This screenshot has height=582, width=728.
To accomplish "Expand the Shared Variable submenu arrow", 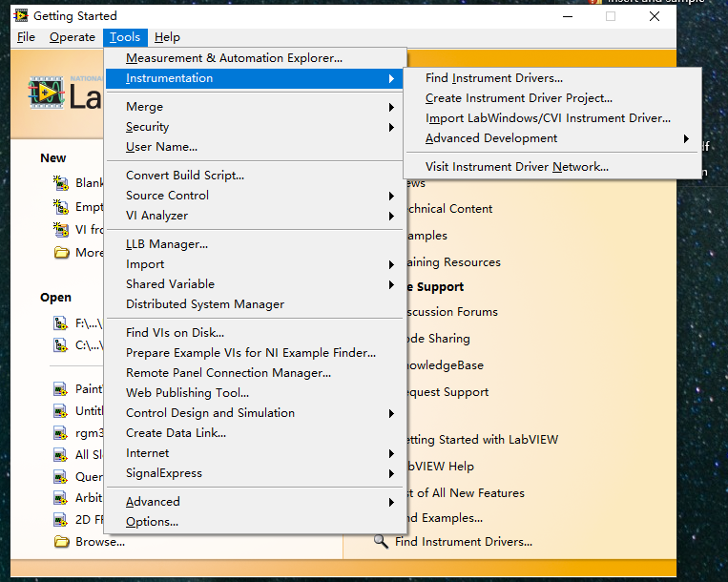I will click(391, 284).
